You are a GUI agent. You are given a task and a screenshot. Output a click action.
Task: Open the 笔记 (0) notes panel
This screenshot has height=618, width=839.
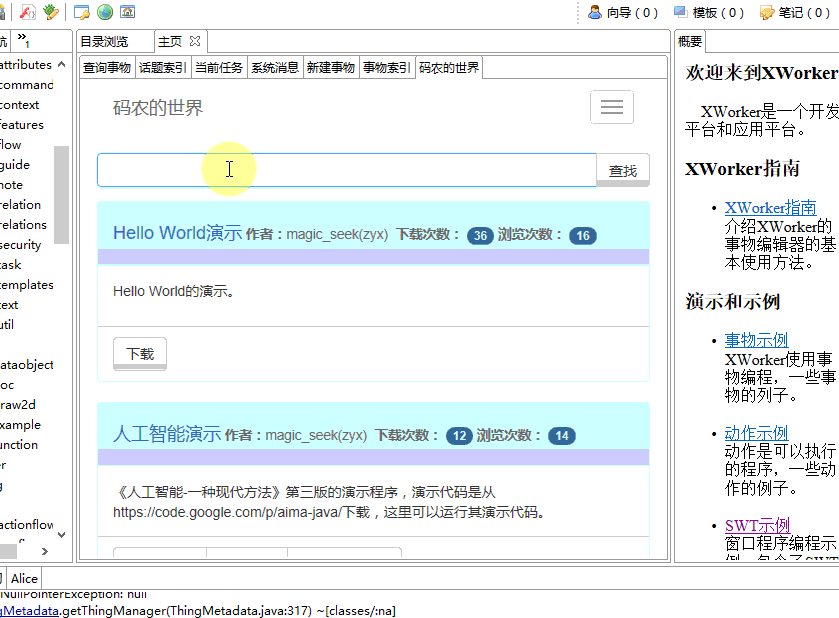[794, 12]
